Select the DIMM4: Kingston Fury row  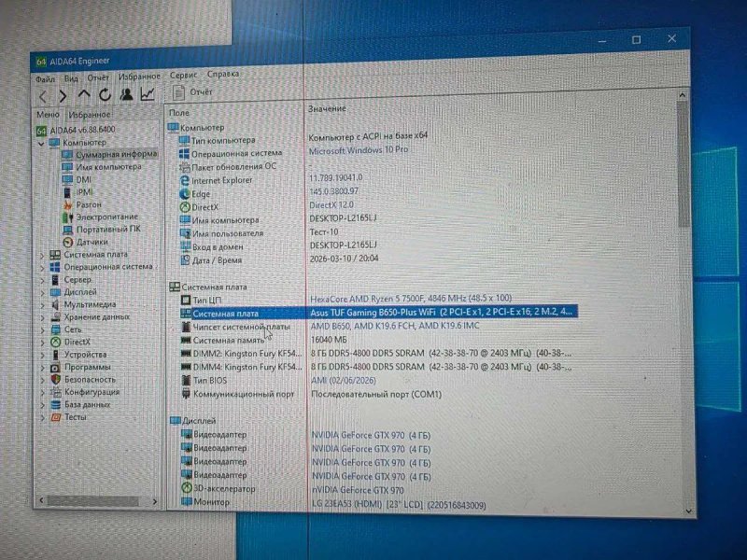[376, 367]
